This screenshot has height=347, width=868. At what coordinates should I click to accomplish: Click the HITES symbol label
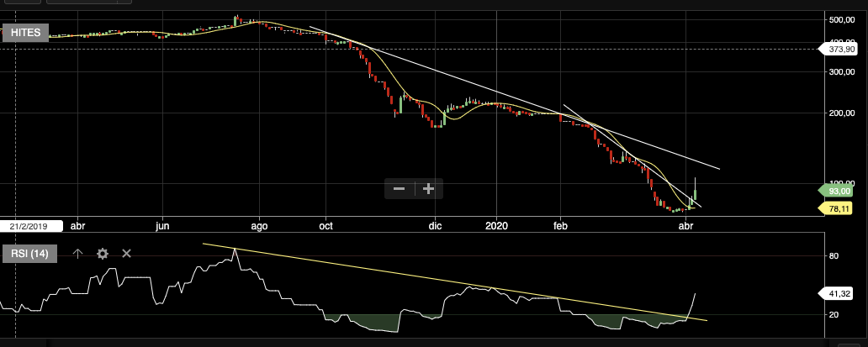click(26, 33)
